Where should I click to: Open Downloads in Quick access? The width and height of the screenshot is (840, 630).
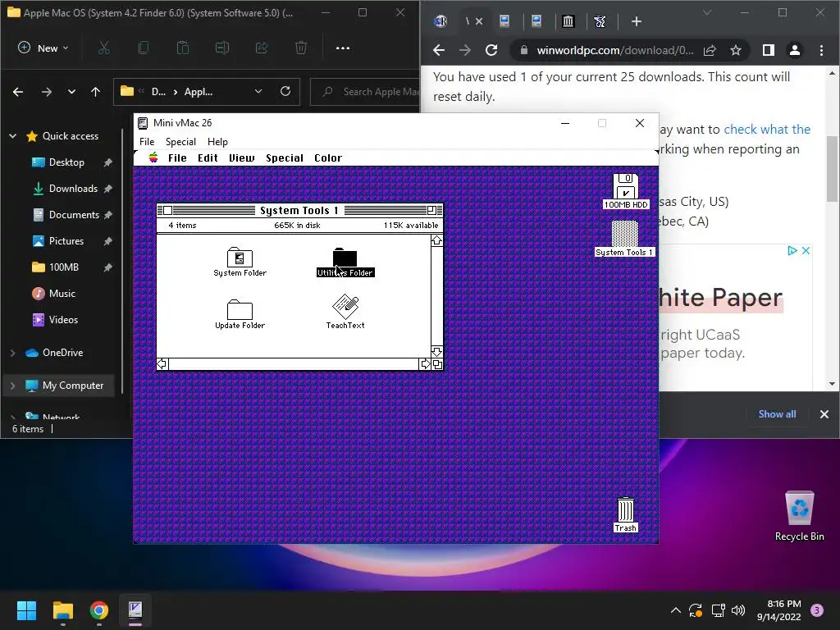pyautogui.click(x=73, y=189)
